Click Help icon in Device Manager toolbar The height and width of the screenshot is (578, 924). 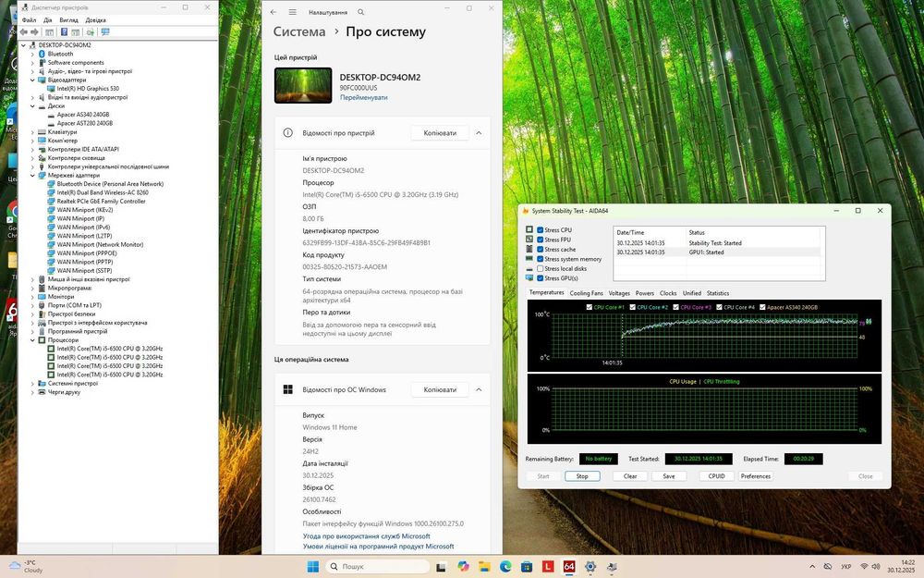coord(65,31)
